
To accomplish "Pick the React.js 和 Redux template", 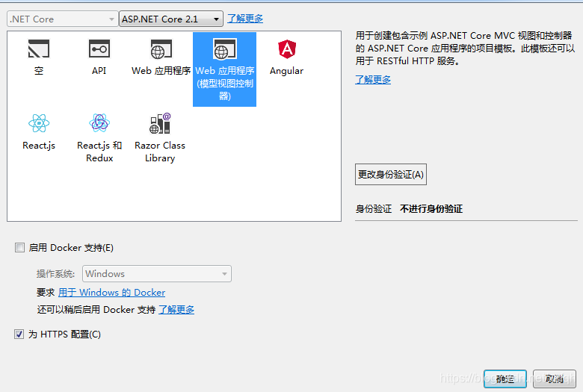I will [99, 138].
